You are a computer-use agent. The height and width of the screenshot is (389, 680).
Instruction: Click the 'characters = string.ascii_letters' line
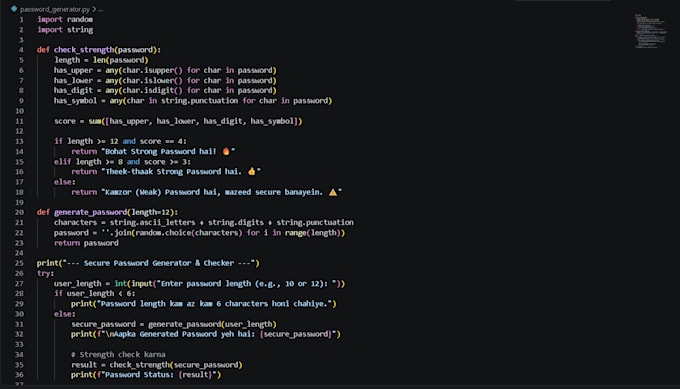(204, 222)
